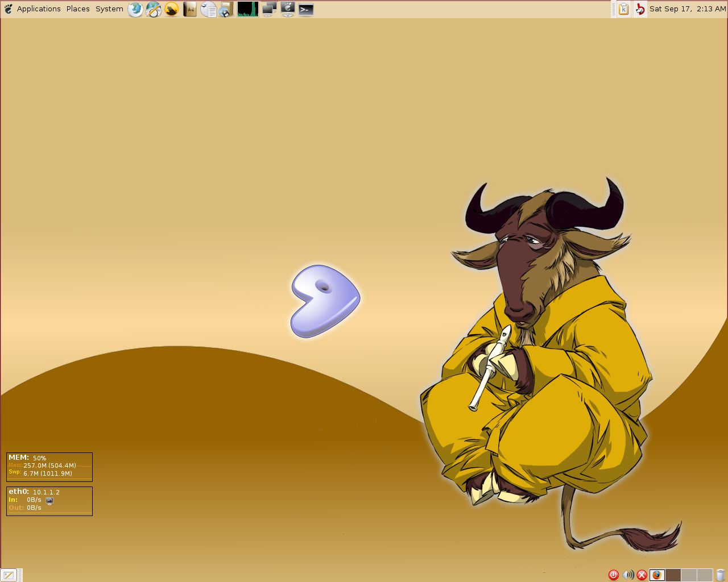Click the bottom panel handle beside Show Desktop

(x=20, y=575)
